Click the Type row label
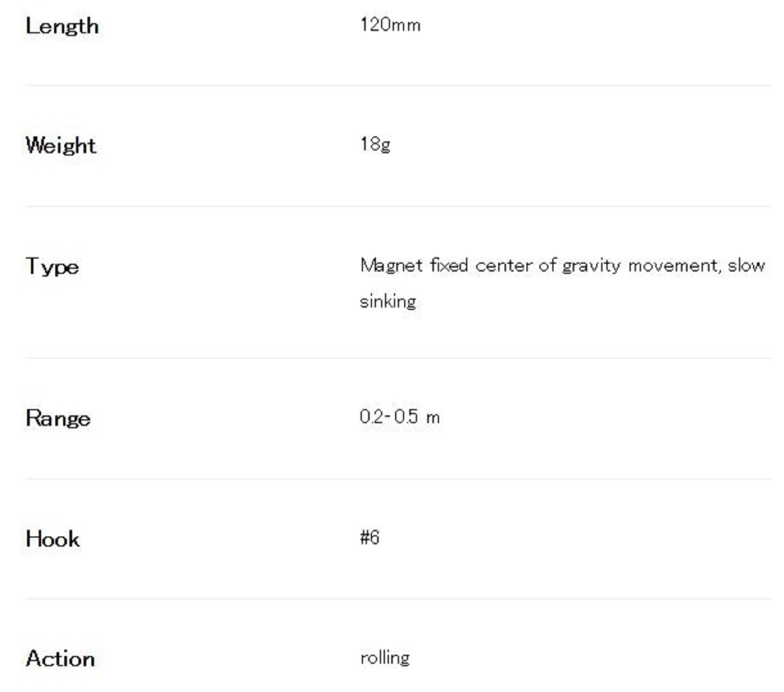Screen dimensions: 784x692 click(52, 266)
